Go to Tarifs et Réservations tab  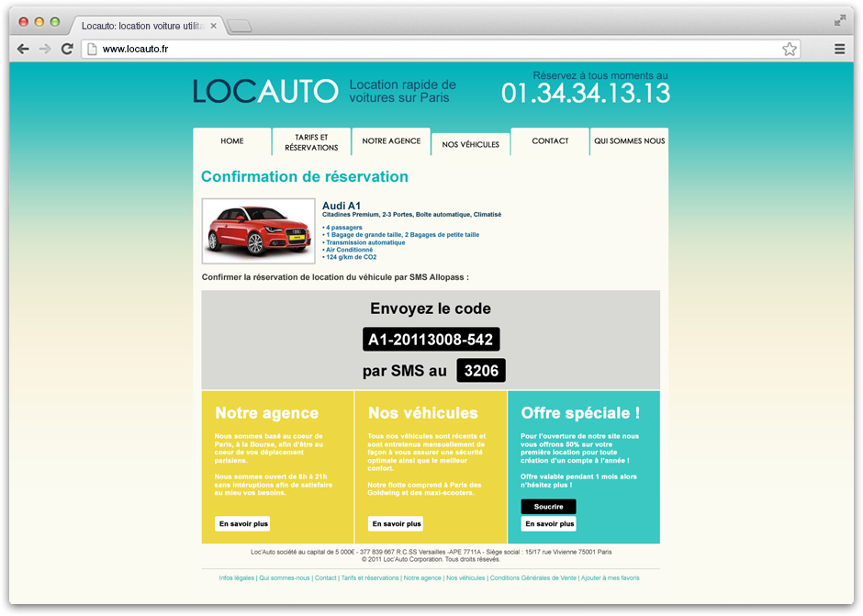tap(311, 142)
